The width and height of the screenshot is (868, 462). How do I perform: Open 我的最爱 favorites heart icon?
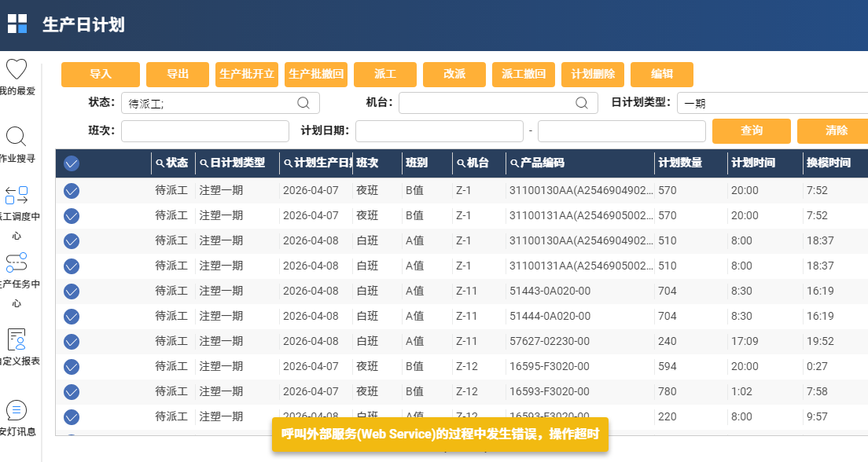point(17,69)
